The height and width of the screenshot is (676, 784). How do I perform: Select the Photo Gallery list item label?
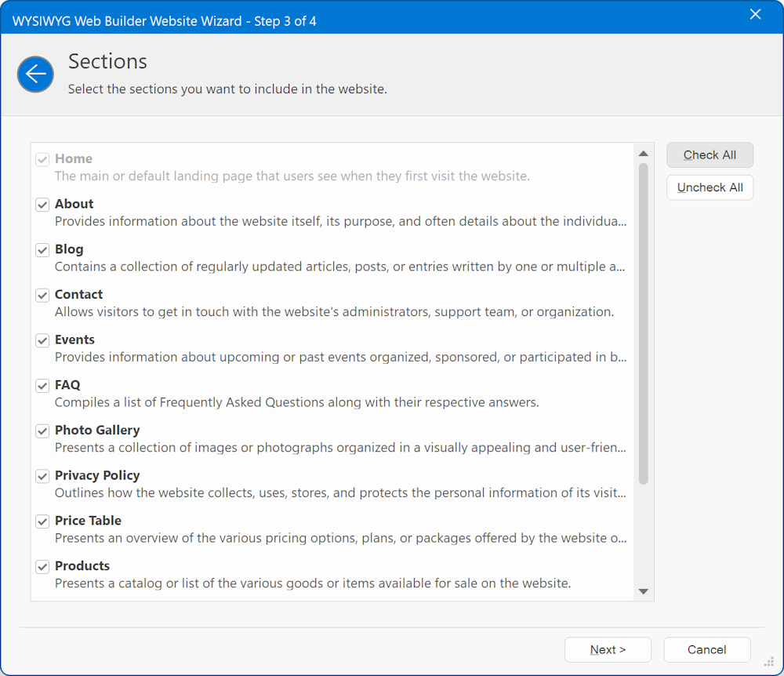[97, 431]
